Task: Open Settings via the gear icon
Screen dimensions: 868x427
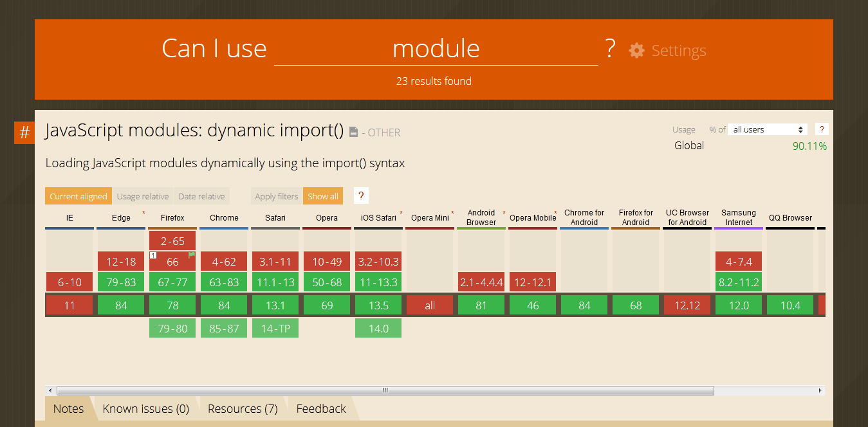Action: pyautogui.click(x=636, y=50)
